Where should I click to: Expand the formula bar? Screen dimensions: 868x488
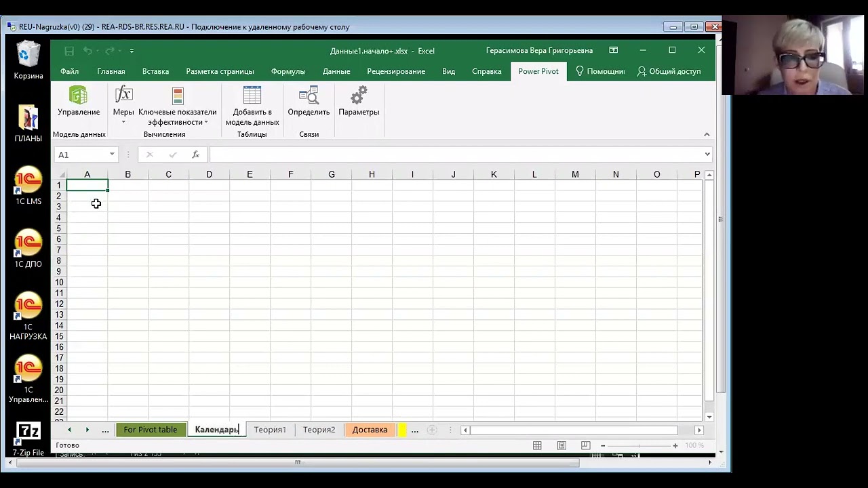pos(707,155)
